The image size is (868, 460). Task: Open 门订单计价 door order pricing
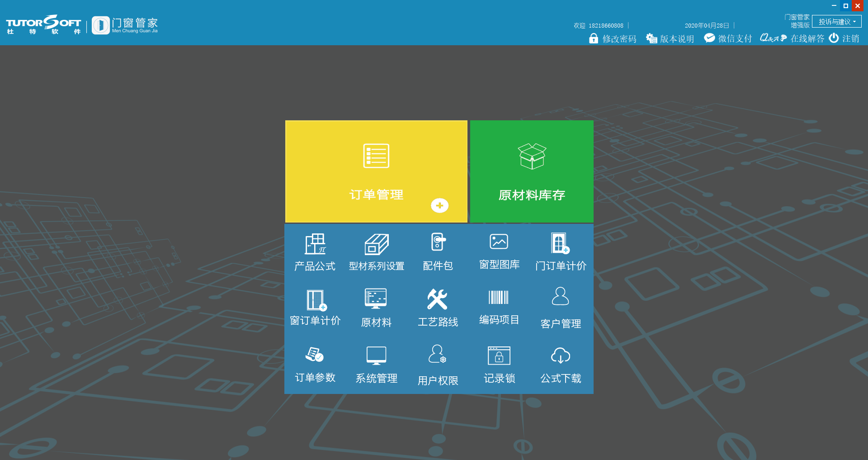pyautogui.click(x=561, y=252)
